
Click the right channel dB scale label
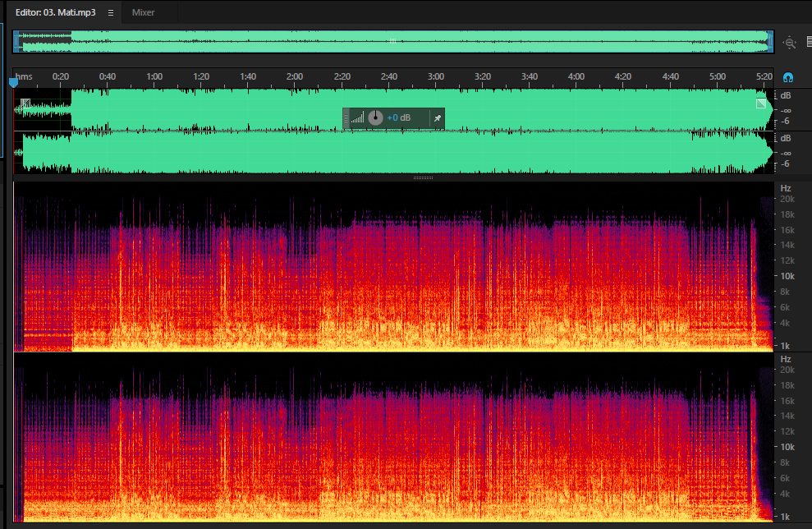[x=786, y=138]
